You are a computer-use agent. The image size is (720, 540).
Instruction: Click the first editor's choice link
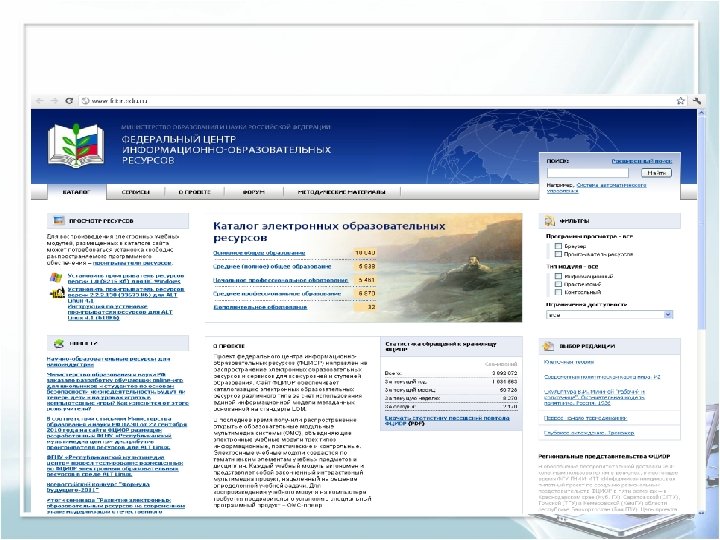(x=568, y=362)
